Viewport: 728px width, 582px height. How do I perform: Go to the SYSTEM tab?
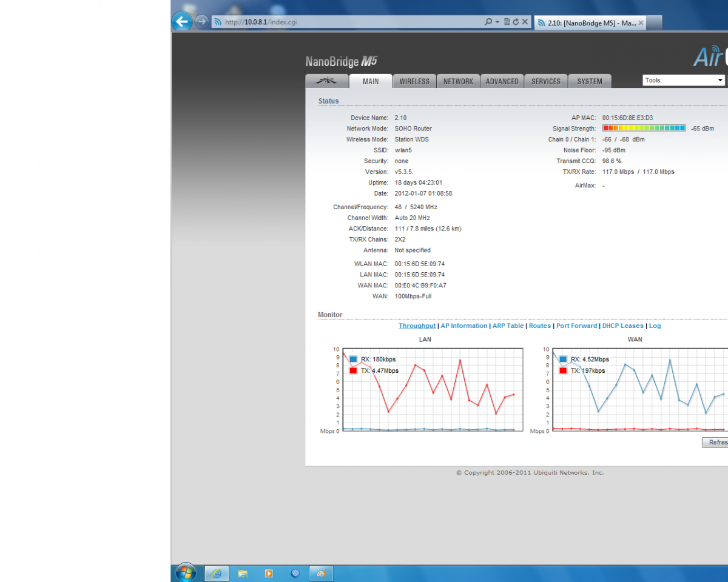pyautogui.click(x=590, y=81)
